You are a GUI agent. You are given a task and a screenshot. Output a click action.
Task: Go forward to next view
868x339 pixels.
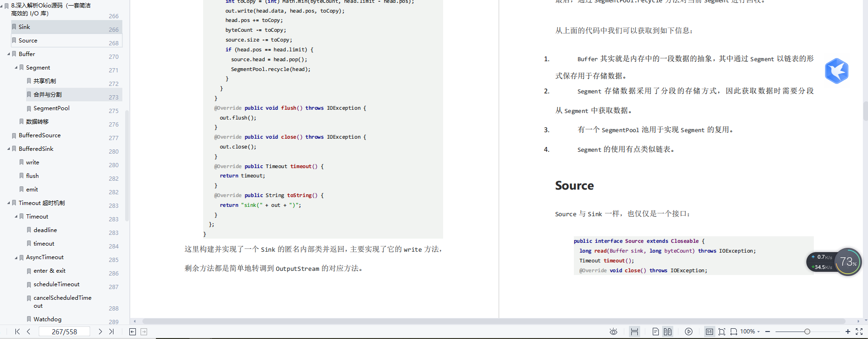(x=144, y=332)
